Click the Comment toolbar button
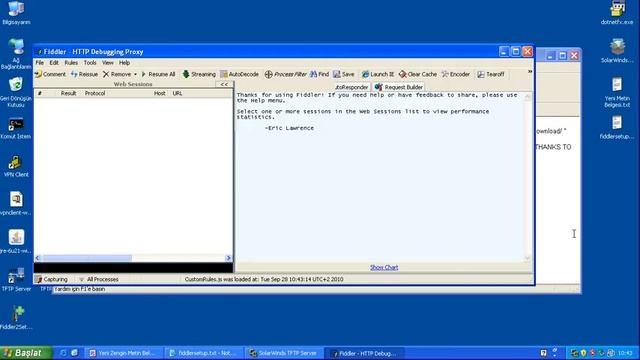This screenshot has width=640, height=360. tap(50, 74)
